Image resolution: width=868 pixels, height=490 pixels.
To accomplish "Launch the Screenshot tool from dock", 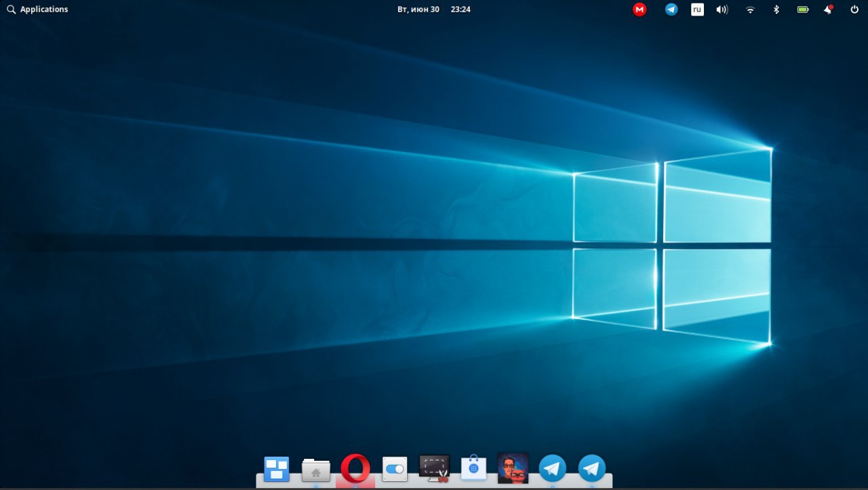I will [x=434, y=469].
